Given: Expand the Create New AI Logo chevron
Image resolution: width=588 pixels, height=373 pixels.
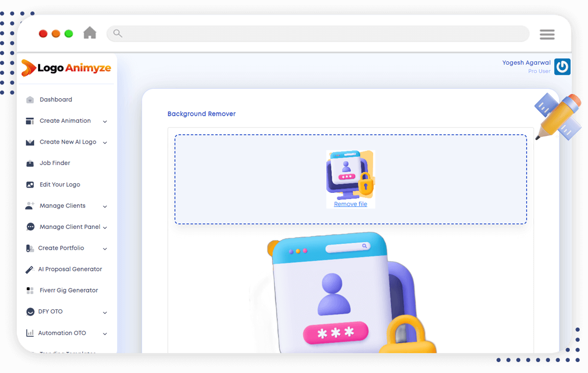Looking at the screenshot, I should [105, 143].
